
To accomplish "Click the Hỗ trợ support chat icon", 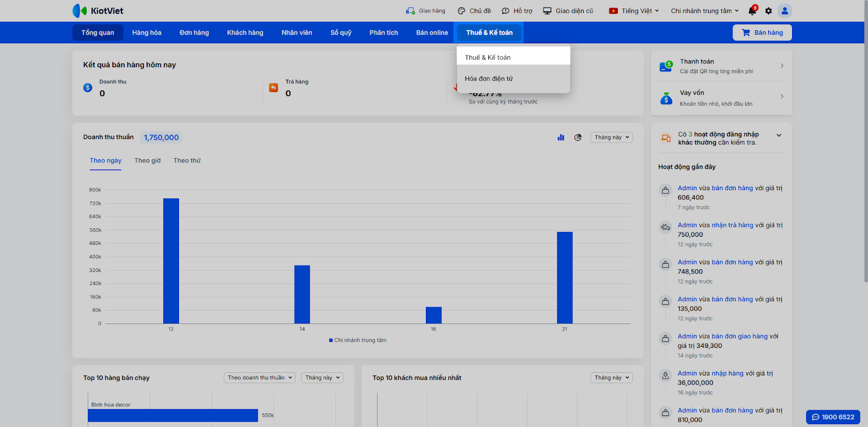I will pos(506,11).
